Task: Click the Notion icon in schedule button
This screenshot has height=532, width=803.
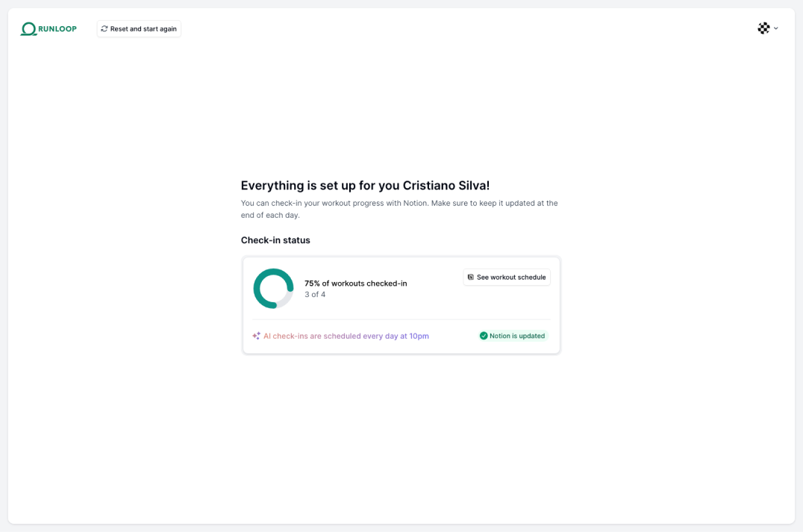Action: click(x=471, y=277)
